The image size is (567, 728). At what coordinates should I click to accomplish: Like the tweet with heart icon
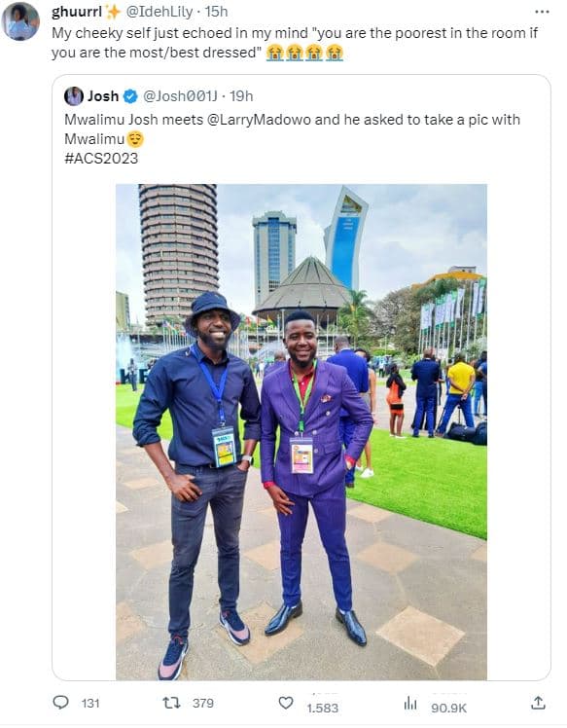point(286,703)
